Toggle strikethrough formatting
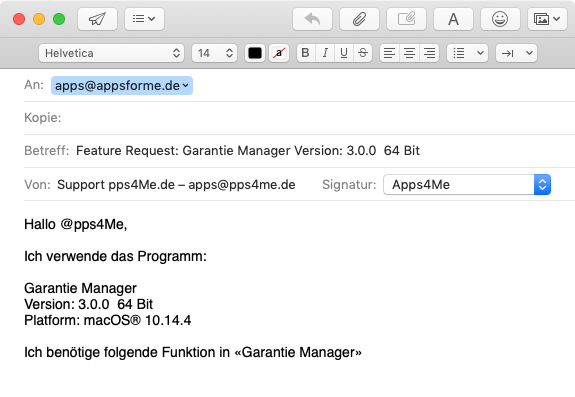575x397 pixels. point(363,53)
